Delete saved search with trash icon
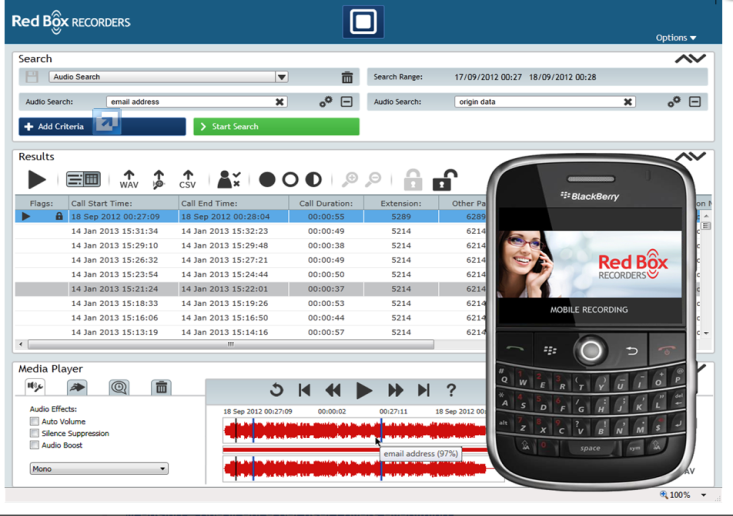This screenshot has width=733, height=516. point(347,77)
